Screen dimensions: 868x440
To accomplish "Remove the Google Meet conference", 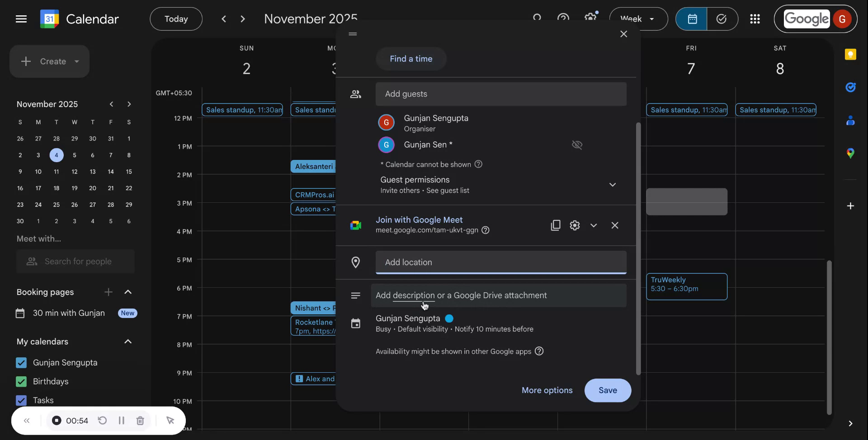I will click(x=615, y=225).
